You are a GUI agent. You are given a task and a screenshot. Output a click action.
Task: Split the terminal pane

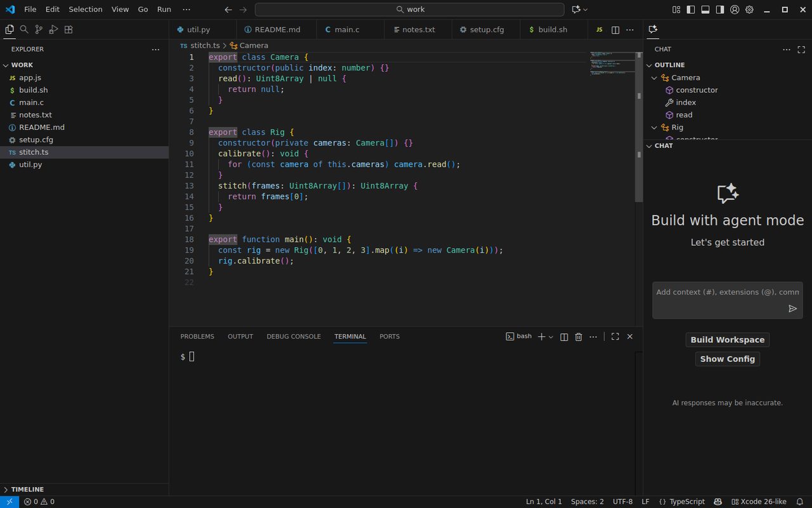click(564, 337)
